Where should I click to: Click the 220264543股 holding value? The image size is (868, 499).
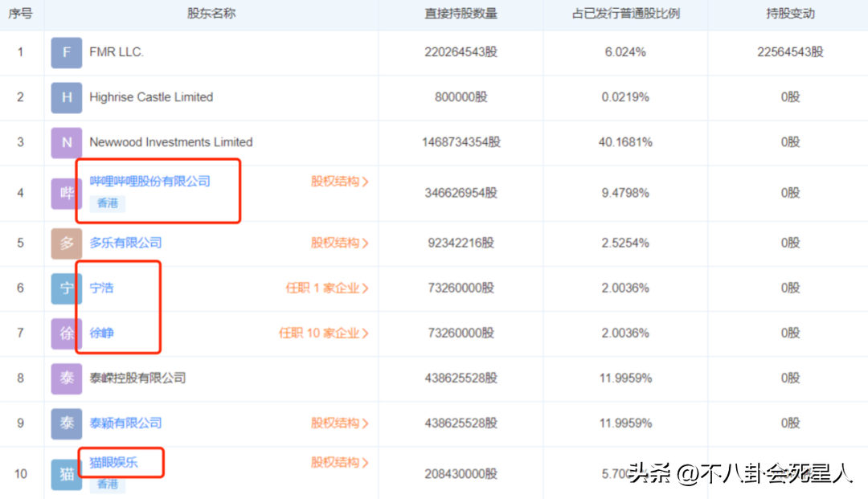pyautogui.click(x=461, y=52)
